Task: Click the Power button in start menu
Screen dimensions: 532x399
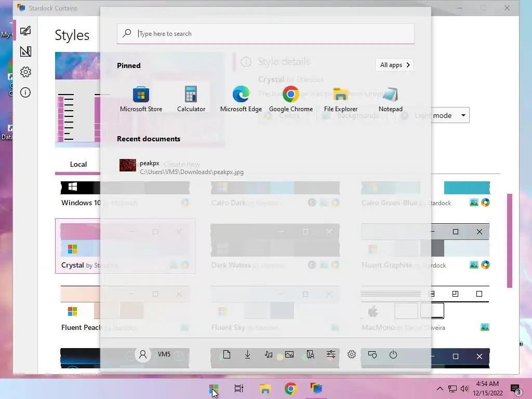Action: [x=393, y=354]
